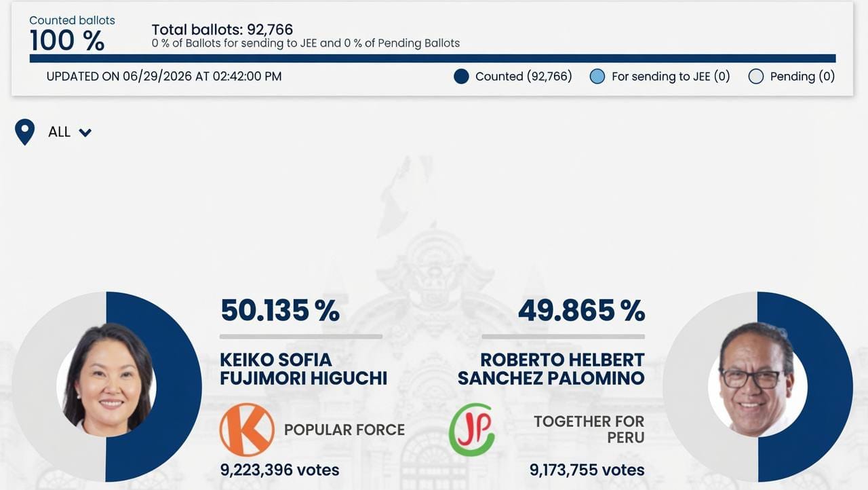Image resolution: width=868 pixels, height=490 pixels.
Task: Click the POPULAR FORCE party label
Action: click(x=344, y=430)
